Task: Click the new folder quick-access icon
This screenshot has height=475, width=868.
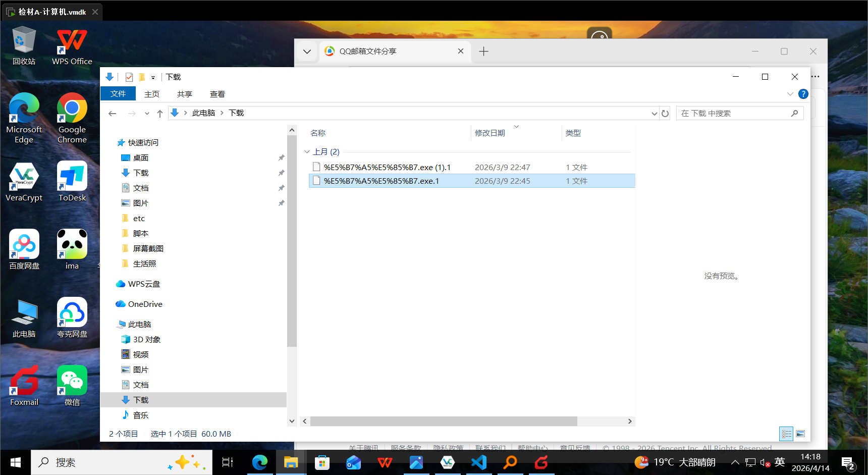Action: tap(142, 77)
